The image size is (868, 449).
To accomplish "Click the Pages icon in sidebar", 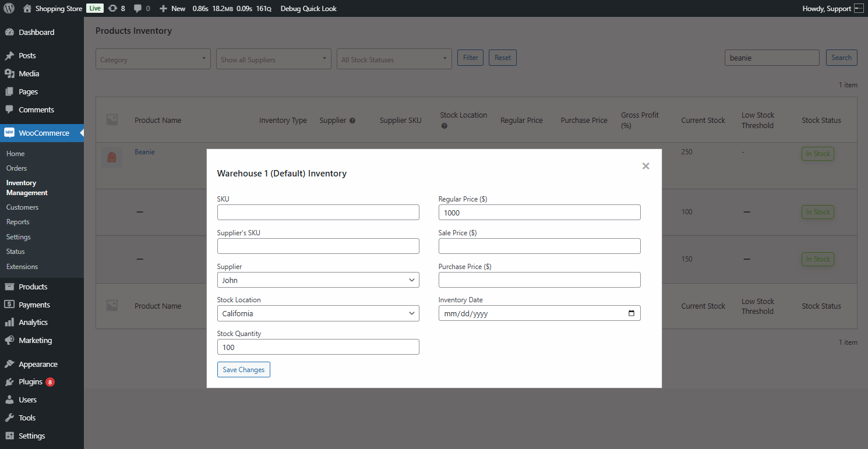I will [x=9, y=91].
